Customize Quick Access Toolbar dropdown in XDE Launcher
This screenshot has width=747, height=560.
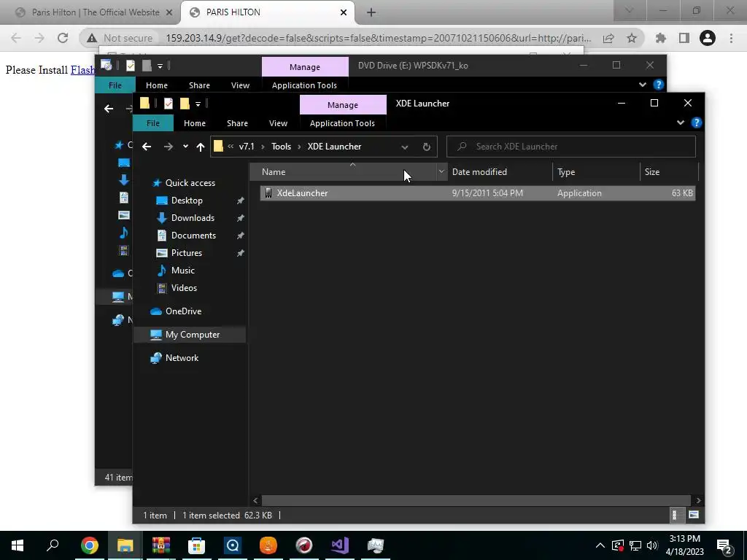[x=198, y=104]
